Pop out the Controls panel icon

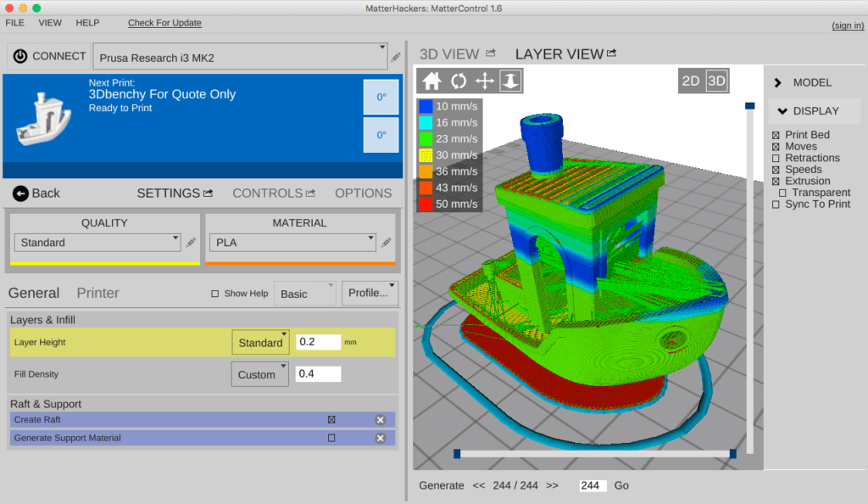tap(310, 193)
